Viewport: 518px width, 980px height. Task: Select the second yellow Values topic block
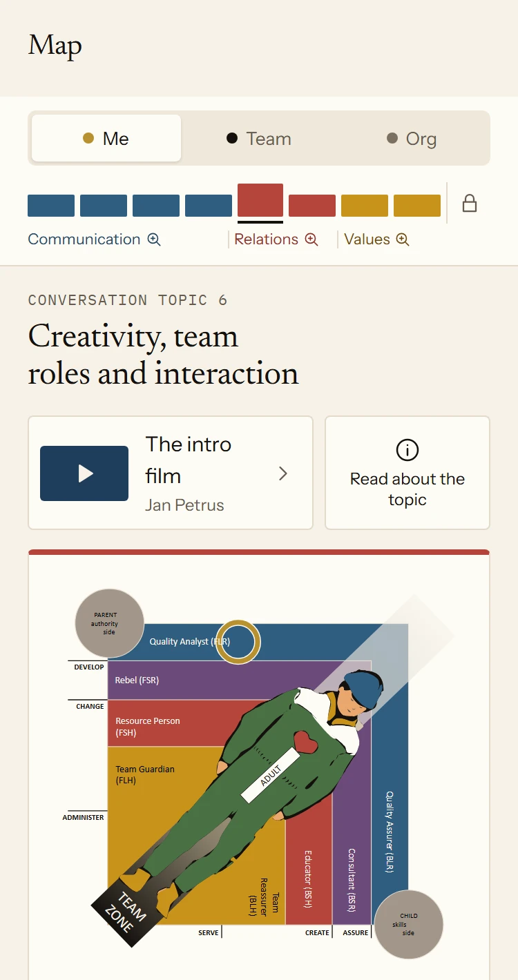coord(417,206)
